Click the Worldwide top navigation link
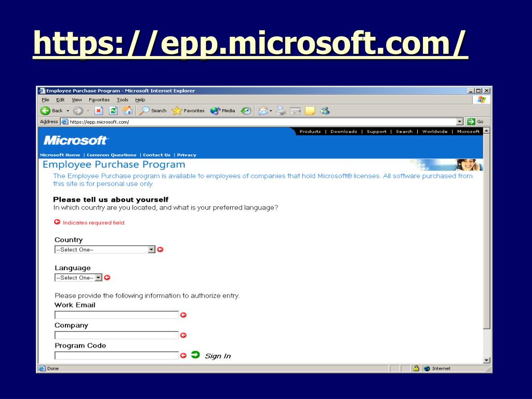Viewport: 532px width, 399px height. coord(435,131)
